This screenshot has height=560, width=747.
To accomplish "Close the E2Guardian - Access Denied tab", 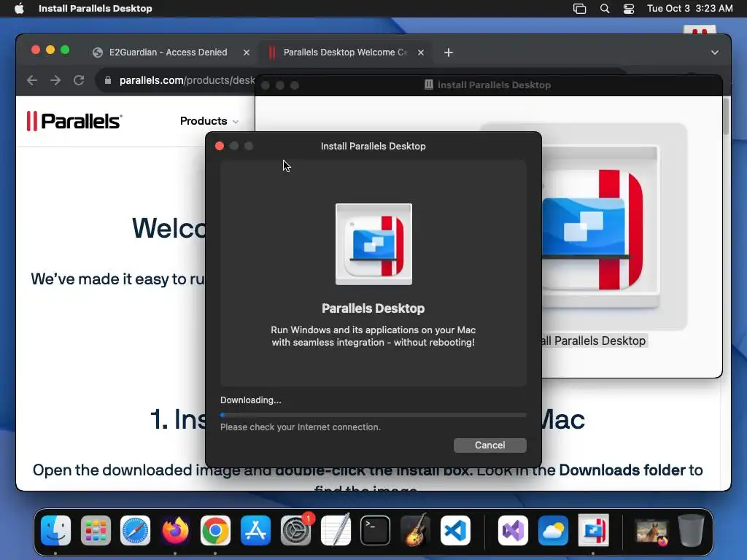I will click(247, 52).
